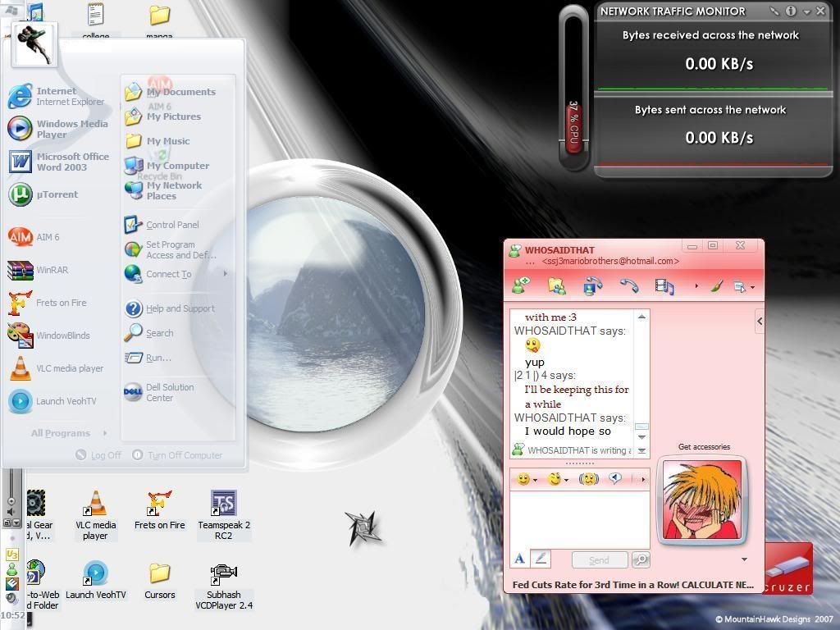Viewport: 840px width, 630px height.
Task: Send a nudge using the nudge icon
Action: click(x=588, y=479)
